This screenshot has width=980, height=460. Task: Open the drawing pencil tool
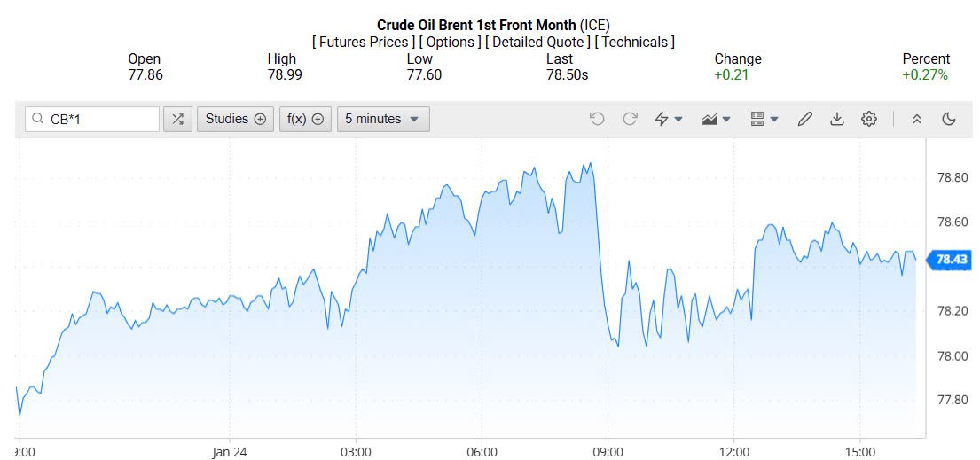(804, 119)
